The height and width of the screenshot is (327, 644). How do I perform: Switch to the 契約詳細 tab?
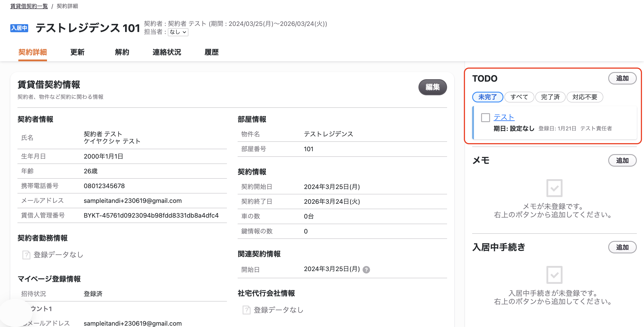pyautogui.click(x=32, y=52)
